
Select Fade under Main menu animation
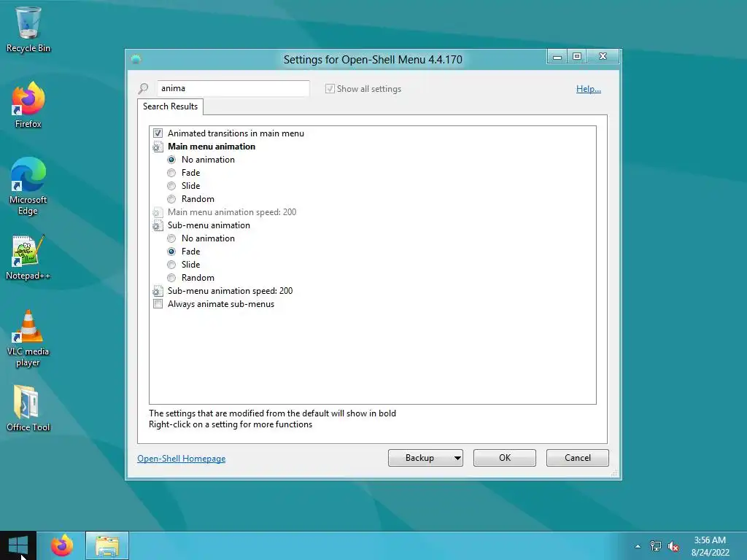[171, 173]
